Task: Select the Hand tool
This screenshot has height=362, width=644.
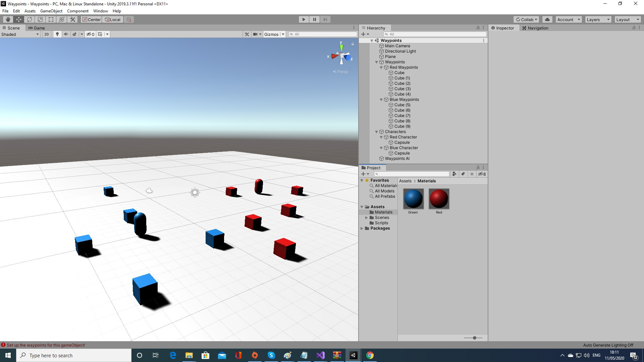Action: (x=8, y=19)
